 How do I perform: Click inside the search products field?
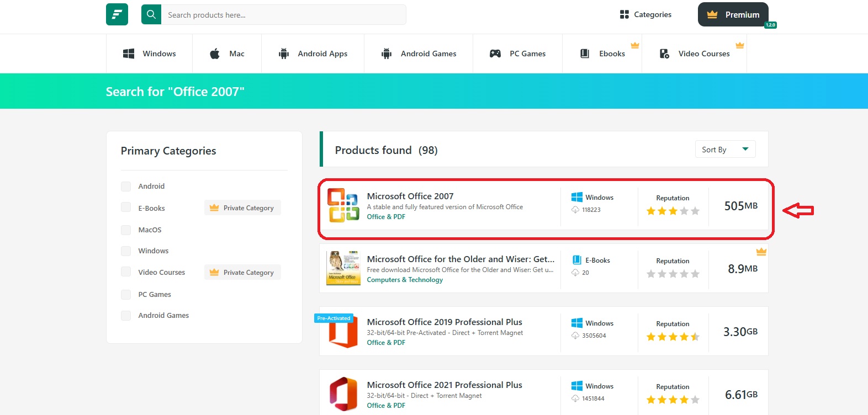pos(284,15)
